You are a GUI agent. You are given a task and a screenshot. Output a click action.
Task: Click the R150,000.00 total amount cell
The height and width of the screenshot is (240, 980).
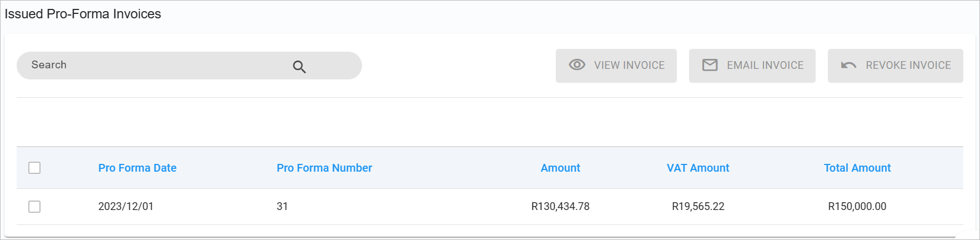coord(857,207)
